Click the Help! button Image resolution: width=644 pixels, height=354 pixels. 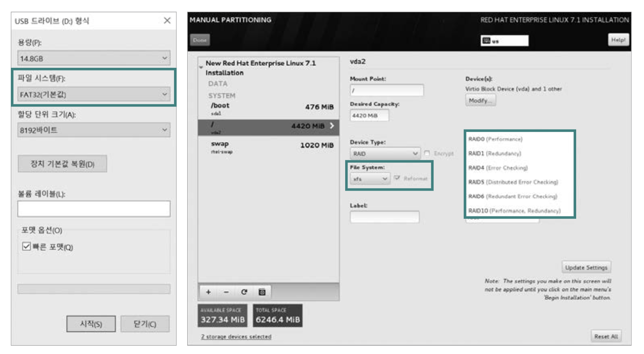coord(618,40)
